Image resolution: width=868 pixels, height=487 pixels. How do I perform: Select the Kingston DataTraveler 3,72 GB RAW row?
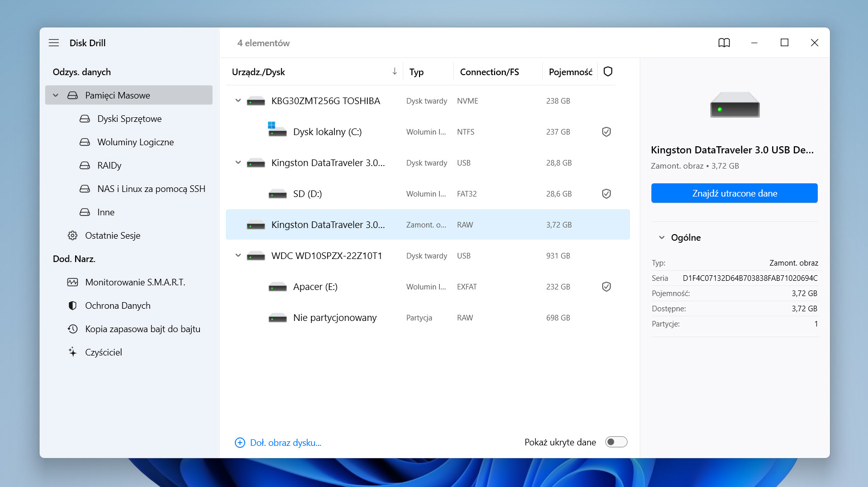428,224
